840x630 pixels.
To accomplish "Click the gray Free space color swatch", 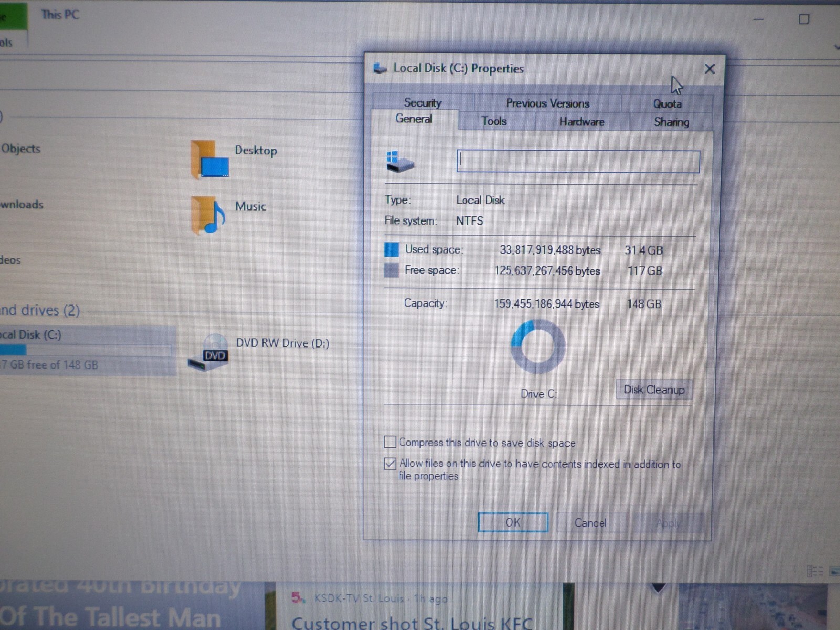I will [392, 270].
